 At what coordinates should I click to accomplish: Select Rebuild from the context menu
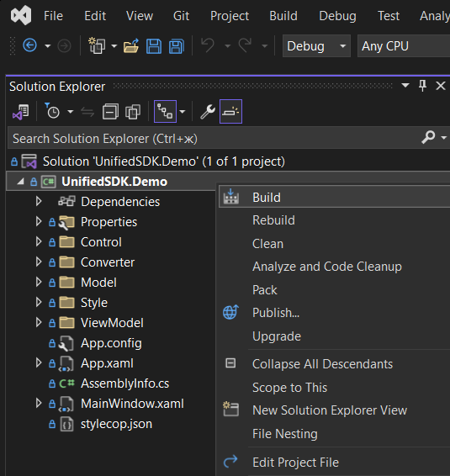273,220
